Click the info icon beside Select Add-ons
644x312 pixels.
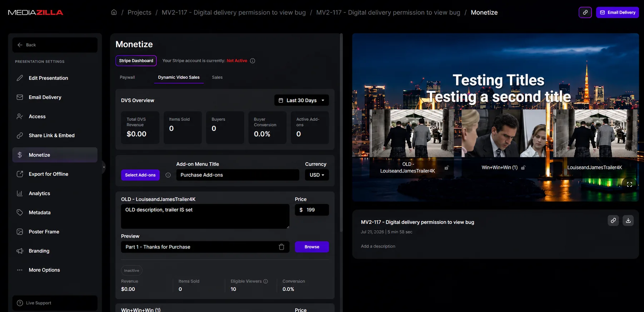click(x=168, y=175)
